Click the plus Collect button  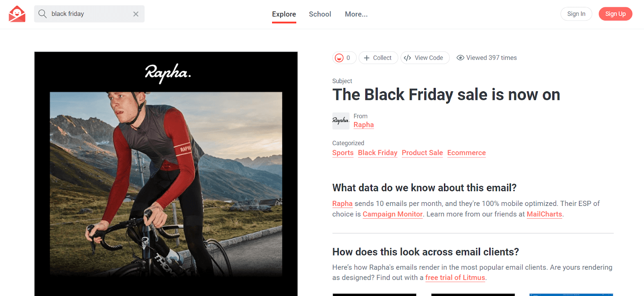(378, 58)
